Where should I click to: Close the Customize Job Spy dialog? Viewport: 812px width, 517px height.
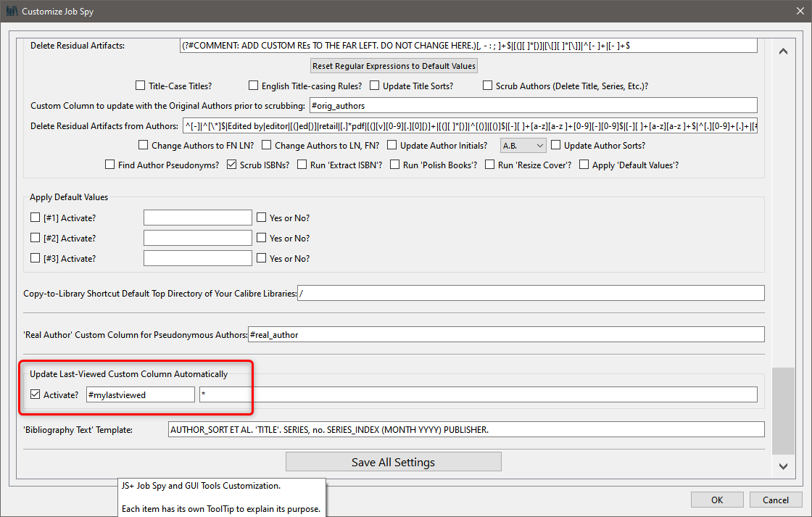tap(800, 11)
